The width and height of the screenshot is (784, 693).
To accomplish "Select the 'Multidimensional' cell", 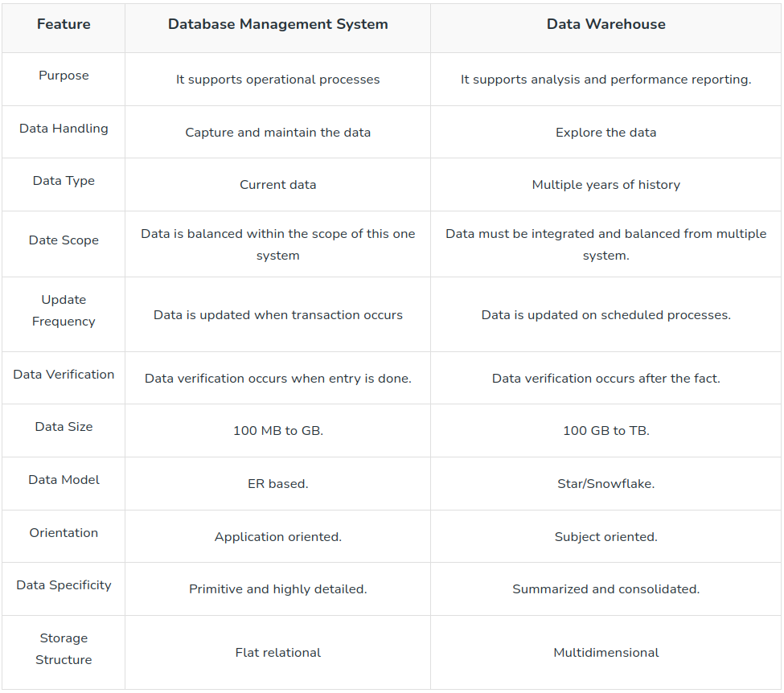I will click(x=605, y=653).
